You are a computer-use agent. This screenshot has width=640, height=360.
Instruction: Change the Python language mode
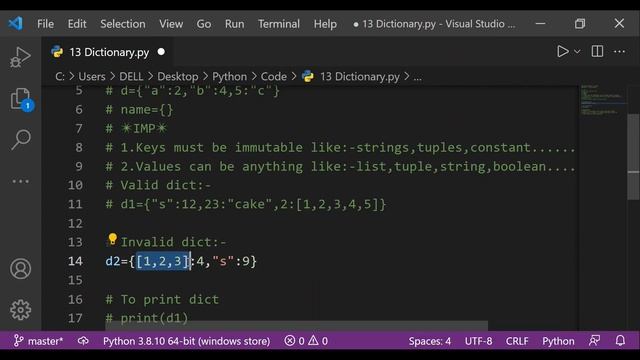pos(558,341)
